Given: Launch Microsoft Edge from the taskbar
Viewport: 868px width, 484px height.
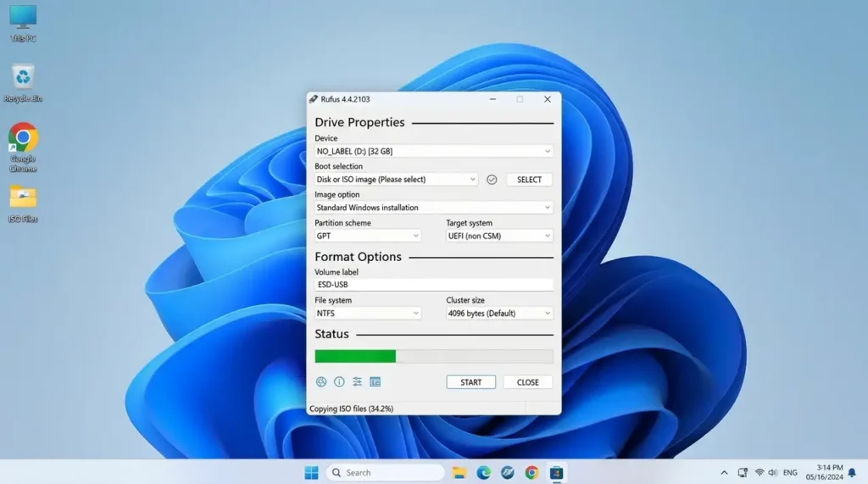Looking at the screenshot, I should click(483, 472).
